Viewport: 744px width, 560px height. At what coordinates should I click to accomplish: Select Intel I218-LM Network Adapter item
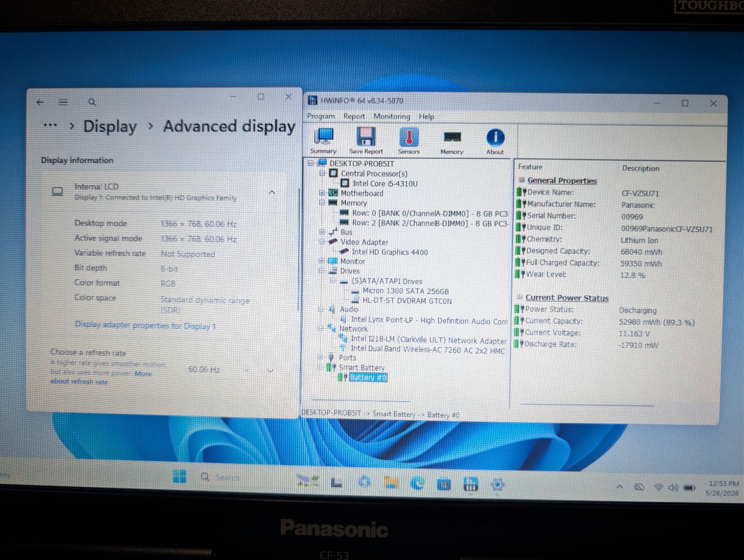point(428,340)
